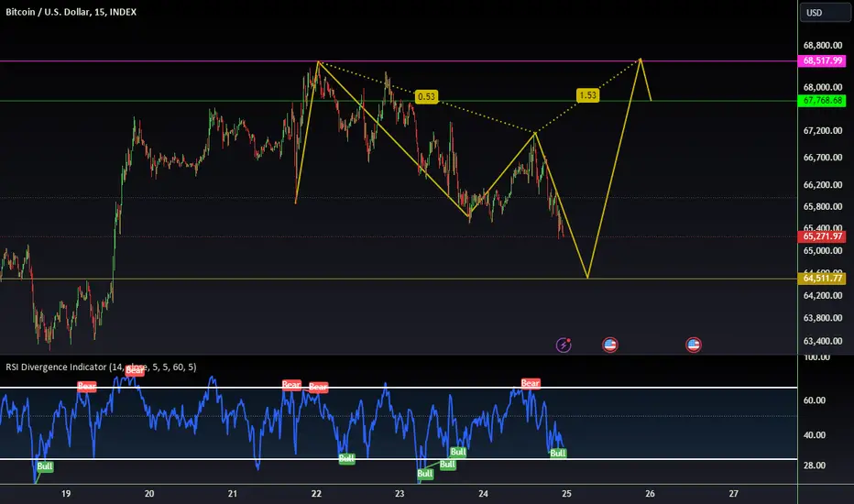Click date 19 on the time axis
Viewport: 854px width, 504px height.
pyautogui.click(x=66, y=494)
